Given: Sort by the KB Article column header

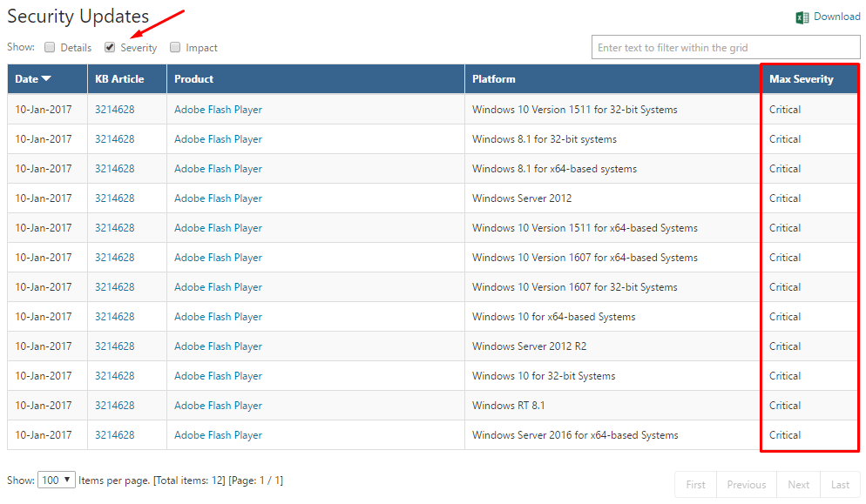Looking at the screenshot, I should (119, 79).
